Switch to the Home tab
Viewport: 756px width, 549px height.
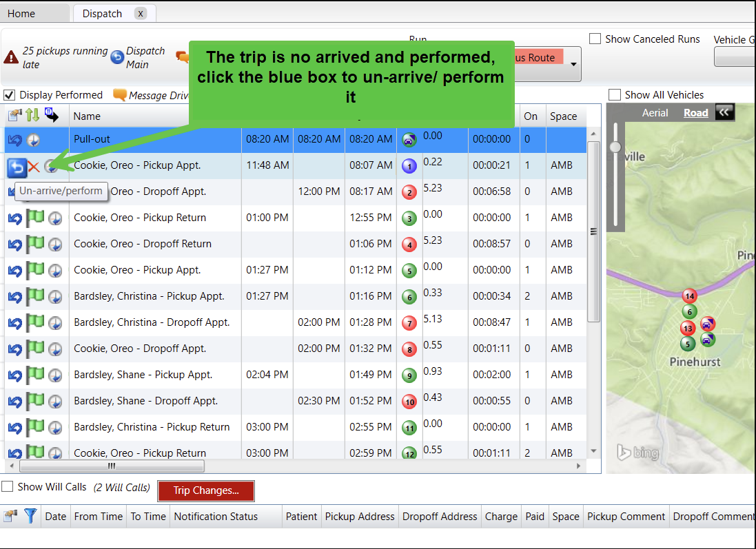coord(21,14)
